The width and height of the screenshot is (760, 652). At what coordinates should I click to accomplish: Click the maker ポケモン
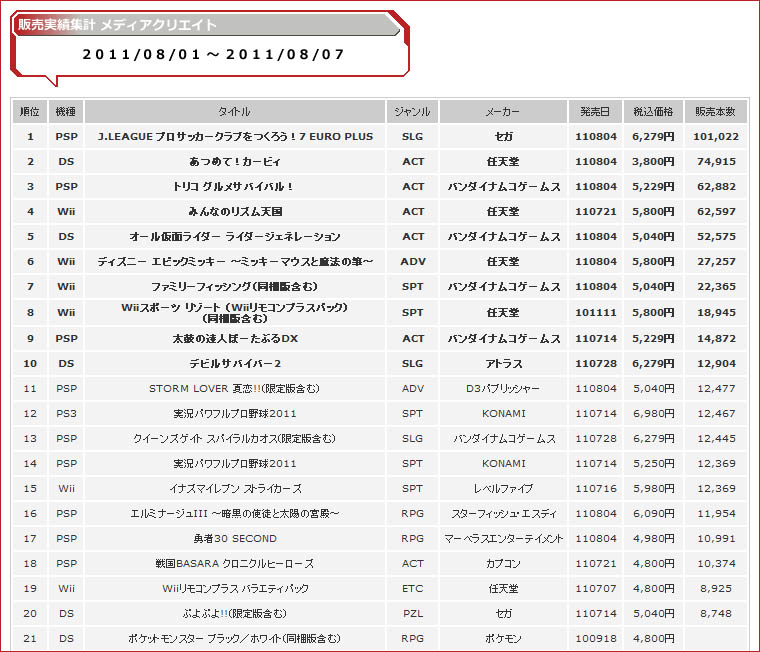[x=503, y=639]
